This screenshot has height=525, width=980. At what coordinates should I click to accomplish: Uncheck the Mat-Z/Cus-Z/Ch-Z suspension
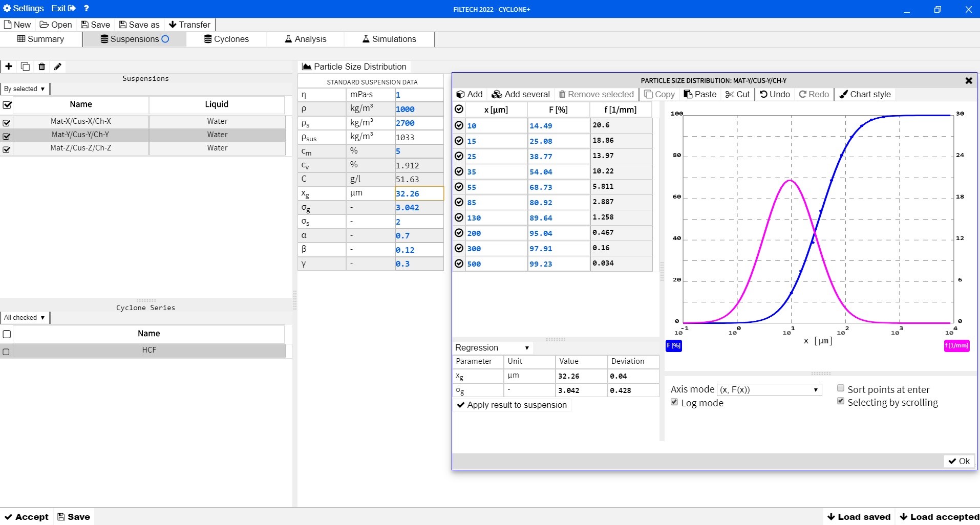point(7,149)
